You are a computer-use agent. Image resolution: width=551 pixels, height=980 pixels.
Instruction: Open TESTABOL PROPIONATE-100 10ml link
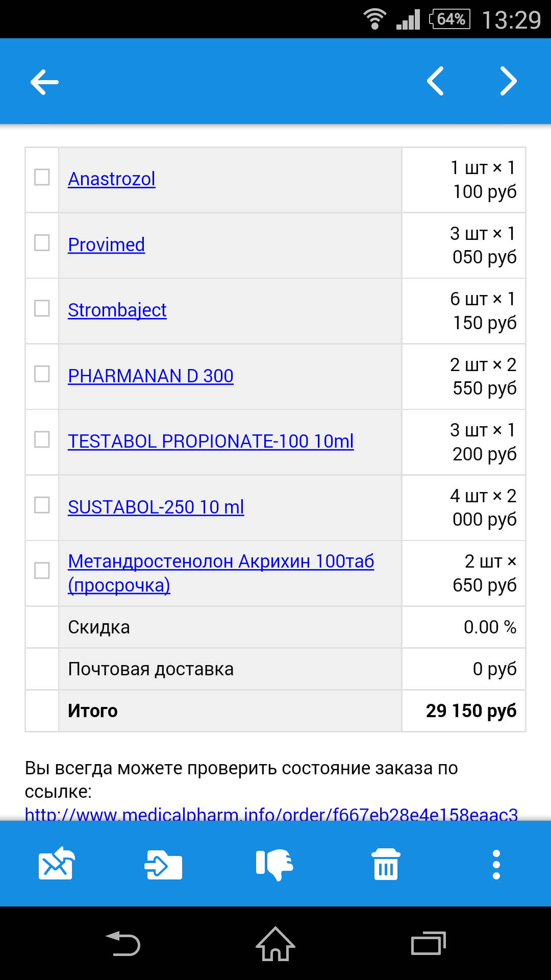tap(211, 442)
